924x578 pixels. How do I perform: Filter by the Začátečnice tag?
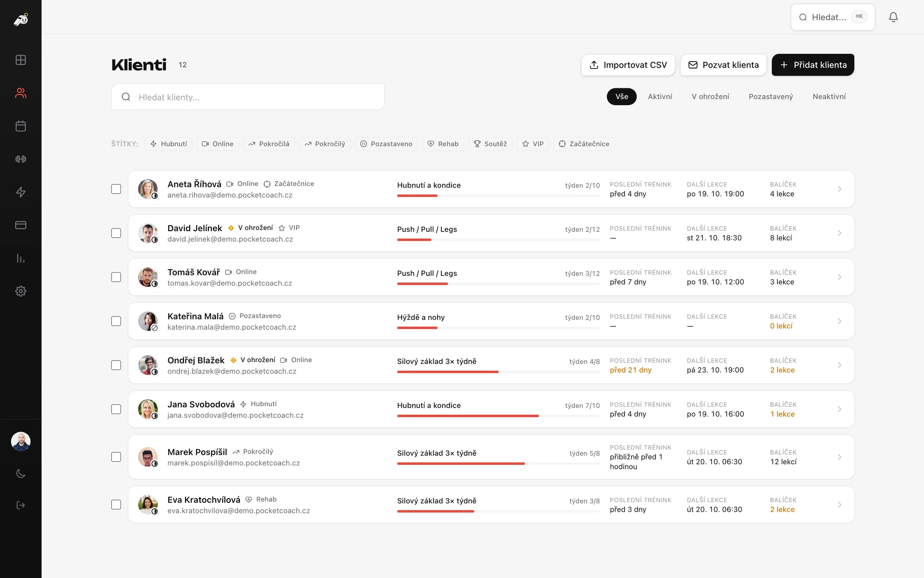[584, 144]
